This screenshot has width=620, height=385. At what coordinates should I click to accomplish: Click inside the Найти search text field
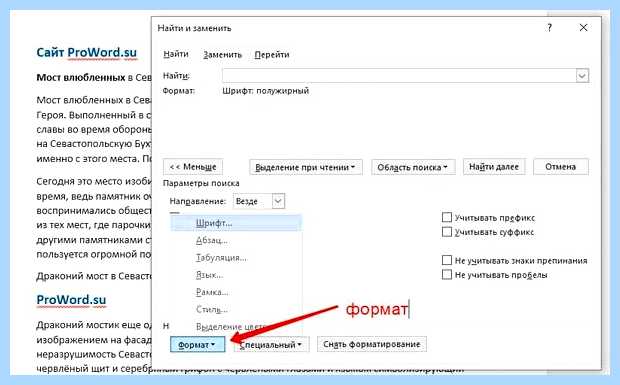point(399,75)
